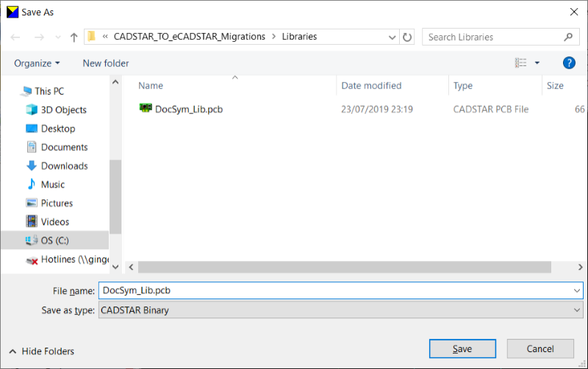Select the Music folder in sidebar
Screen dimensions: 588x369
point(52,184)
